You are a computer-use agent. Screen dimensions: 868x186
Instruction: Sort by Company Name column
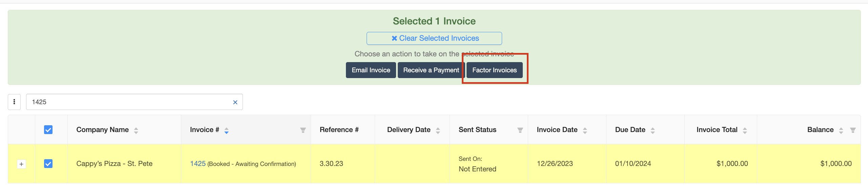136,130
